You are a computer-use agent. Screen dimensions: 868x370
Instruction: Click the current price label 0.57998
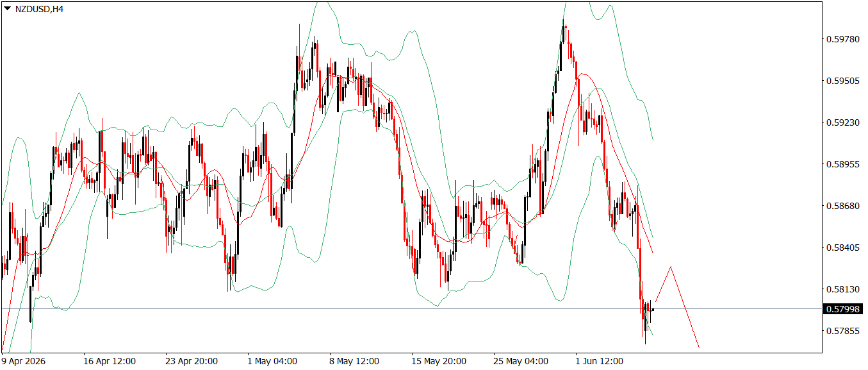(843, 309)
